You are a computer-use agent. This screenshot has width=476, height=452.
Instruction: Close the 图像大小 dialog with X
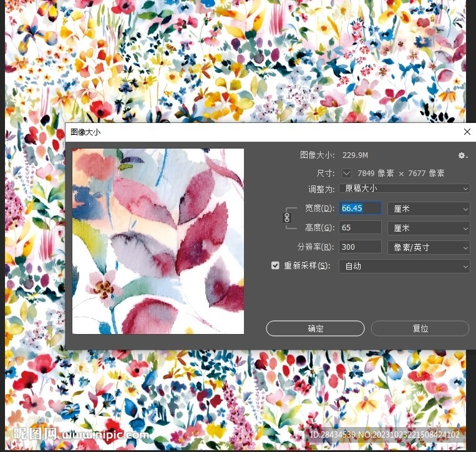tap(467, 132)
